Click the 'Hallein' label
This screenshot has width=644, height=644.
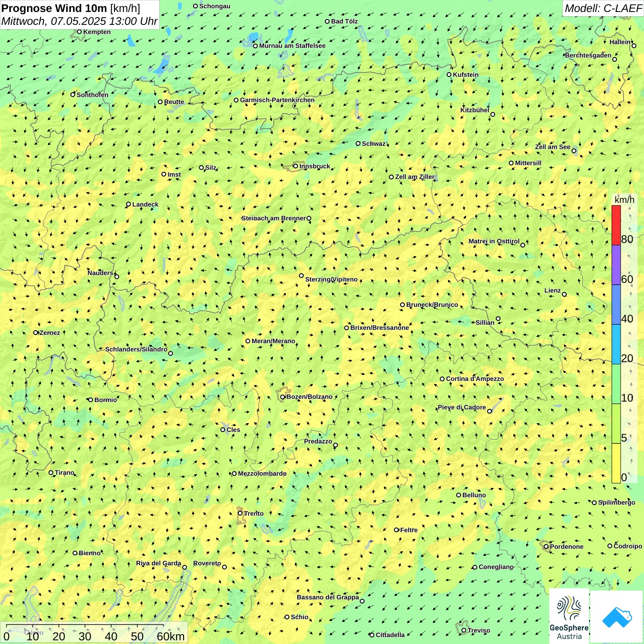click(620, 42)
